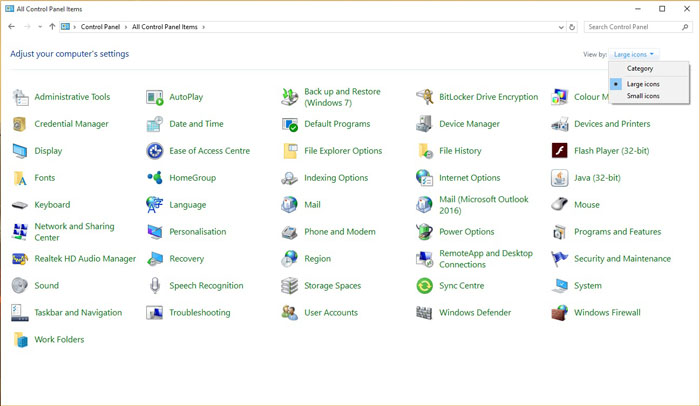Screen dimensions: 700x406
Task: Click the File History icon
Action: coord(425,151)
